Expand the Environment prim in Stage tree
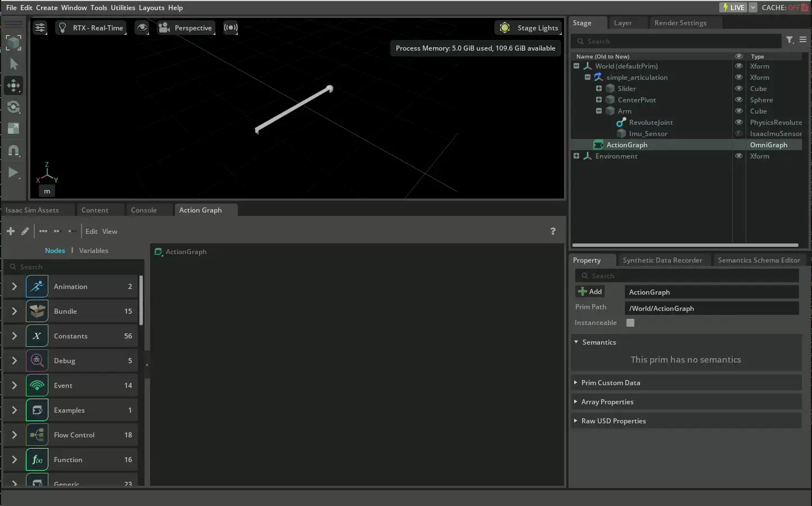This screenshot has height=506, width=812. 576,156
